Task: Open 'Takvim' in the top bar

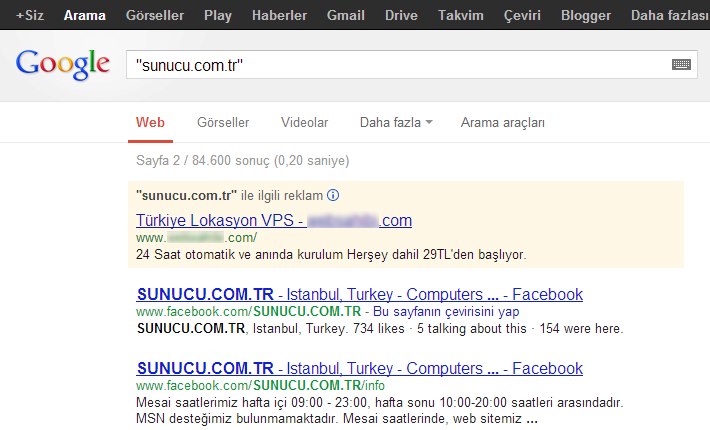Action: [461, 15]
